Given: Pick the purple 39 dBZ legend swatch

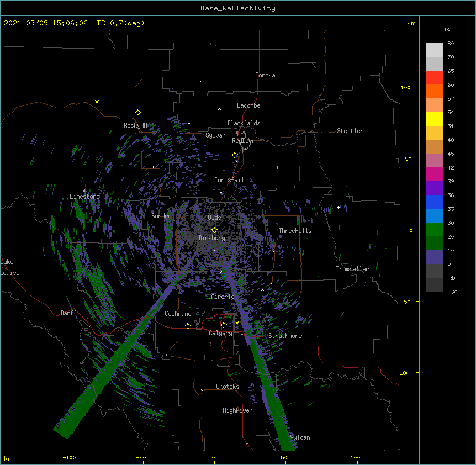Looking at the screenshot, I should click(434, 188).
